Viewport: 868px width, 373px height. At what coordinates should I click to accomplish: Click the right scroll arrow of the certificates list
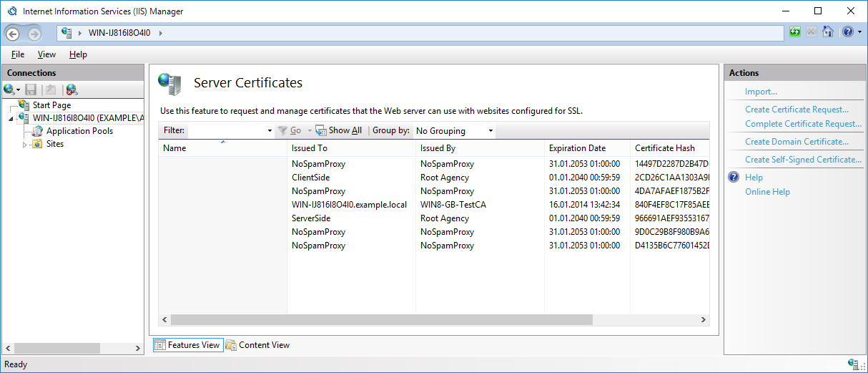(x=704, y=319)
